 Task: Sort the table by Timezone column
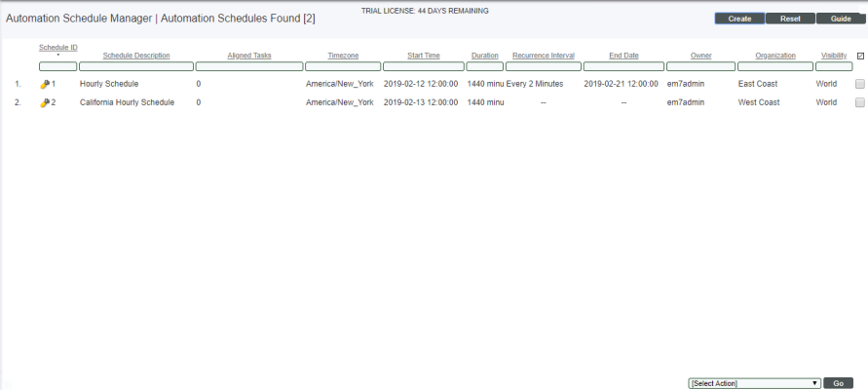pos(343,56)
